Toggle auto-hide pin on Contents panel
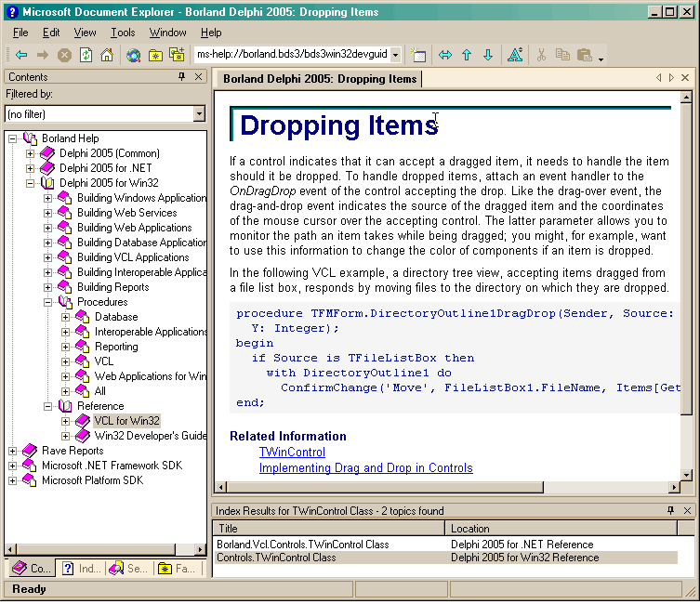Viewport: 700px width, 604px height. click(182, 77)
